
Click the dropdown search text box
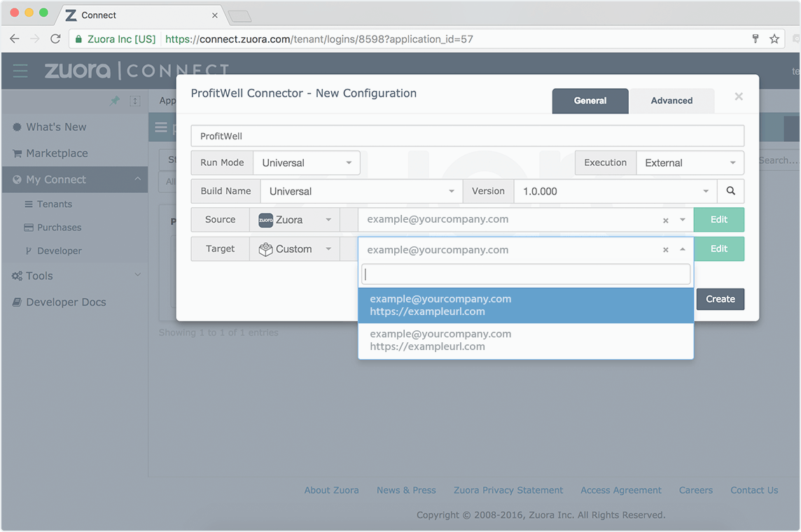click(x=526, y=274)
